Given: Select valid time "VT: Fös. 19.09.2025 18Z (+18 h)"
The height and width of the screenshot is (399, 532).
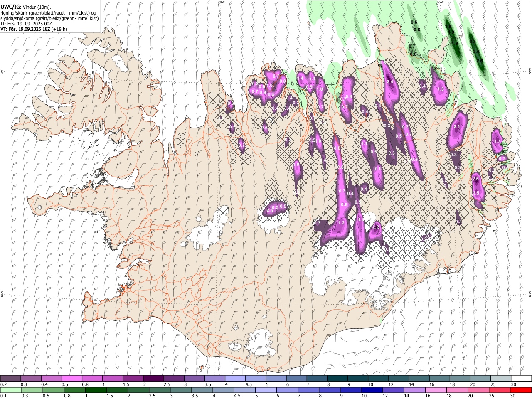Looking at the screenshot, I should (x=34, y=29).
